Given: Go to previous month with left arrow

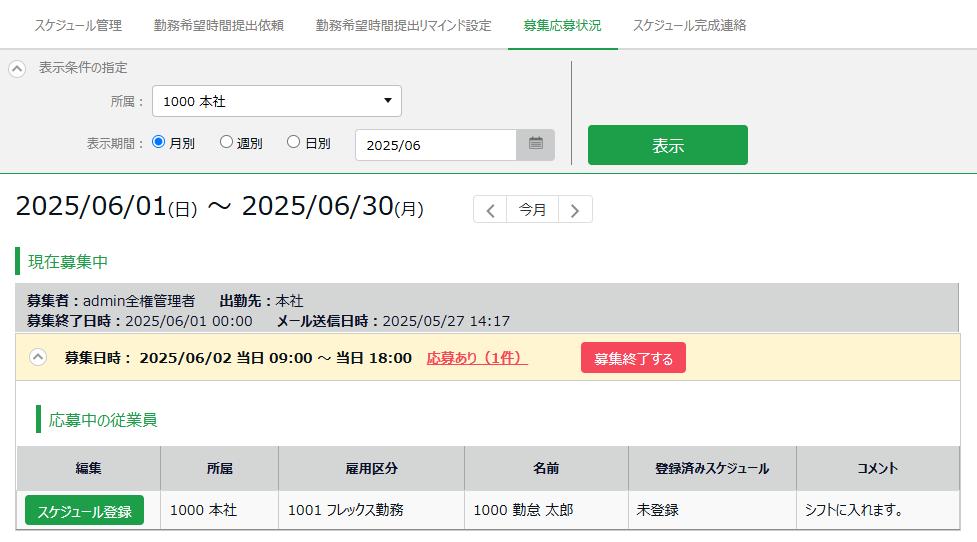Looking at the screenshot, I should (x=490, y=210).
